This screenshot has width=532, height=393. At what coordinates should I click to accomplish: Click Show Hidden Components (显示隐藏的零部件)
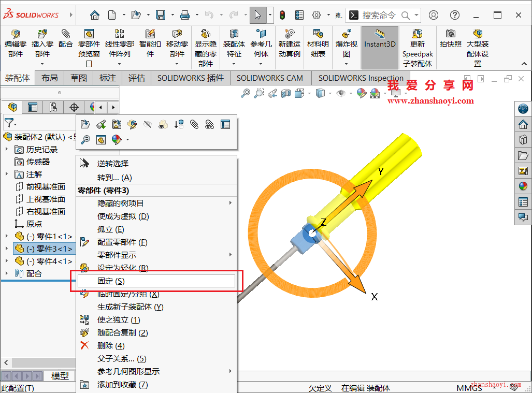206,48
